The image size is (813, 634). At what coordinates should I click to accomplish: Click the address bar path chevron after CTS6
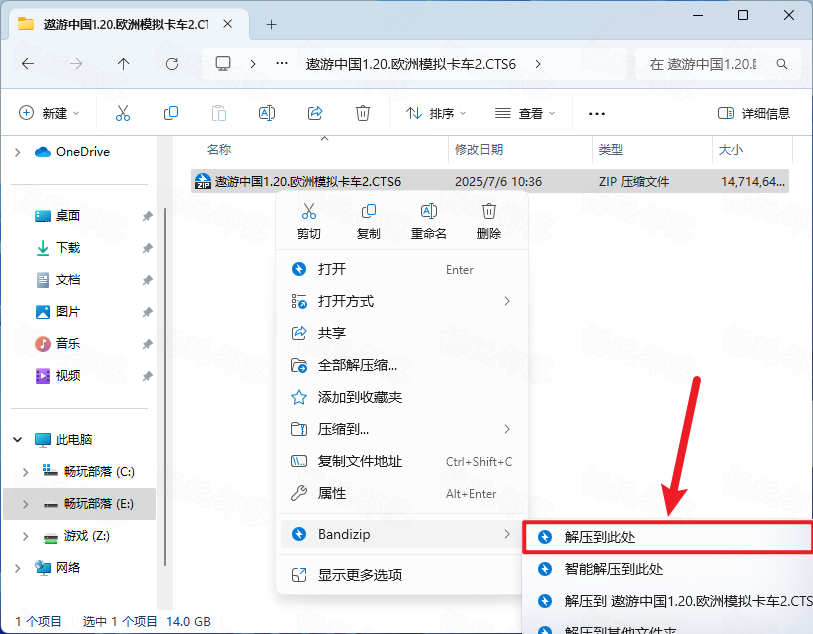[538, 64]
